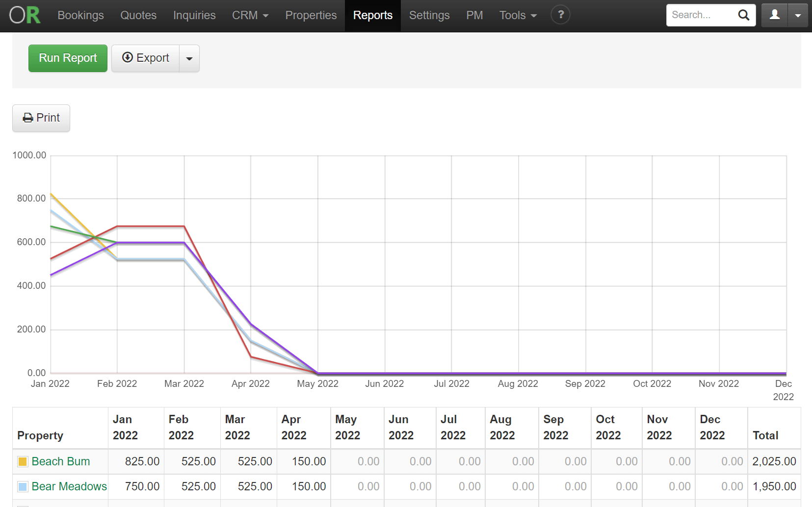Viewport: 812px width, 507px height.
Task: Click the Print button
Action: [x=41, y=118]
